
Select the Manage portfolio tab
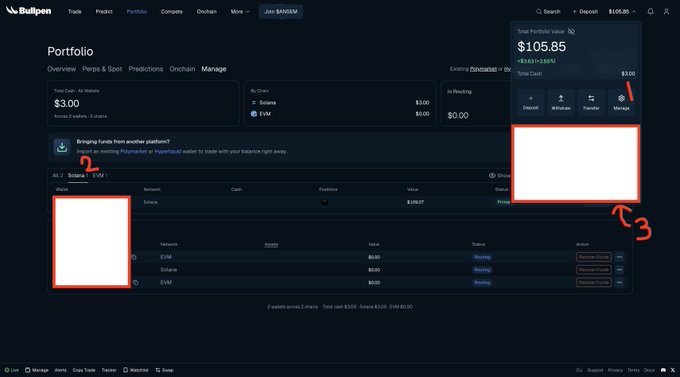[214, 69]
